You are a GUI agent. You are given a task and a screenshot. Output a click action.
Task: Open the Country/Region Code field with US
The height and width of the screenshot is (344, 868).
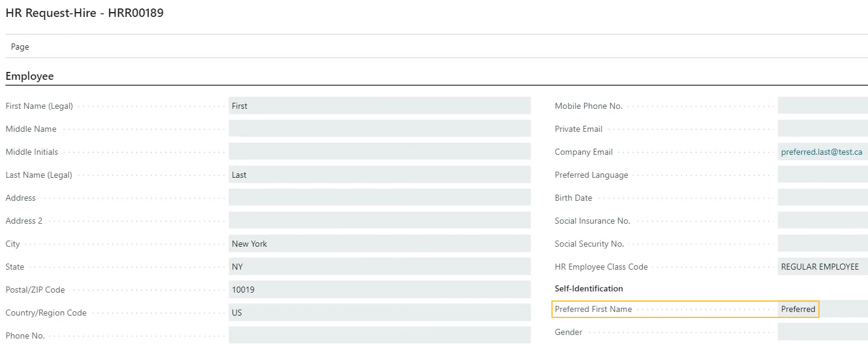coord(379,313)
